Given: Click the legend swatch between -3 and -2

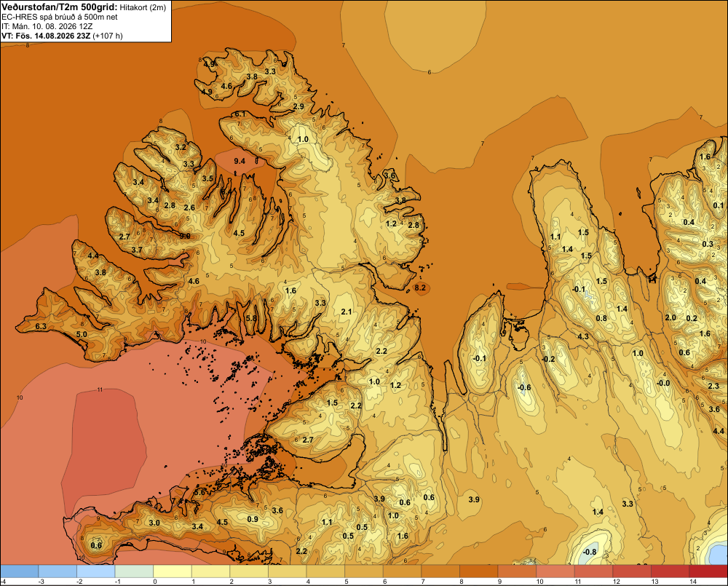Looking at the screenshot, I should (x=58, y=571).
